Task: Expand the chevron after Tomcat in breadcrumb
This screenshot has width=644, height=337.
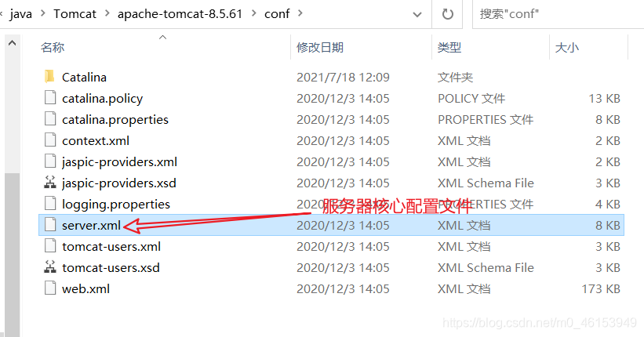Action: click(107, 13)
